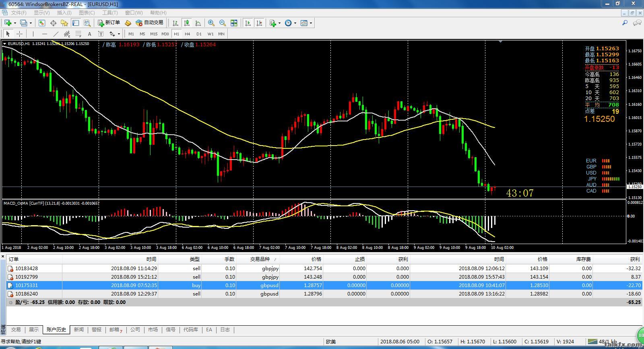Select order row 10183428
The width and height of the screenshot is (644, 349).
[x=324, y=268]
